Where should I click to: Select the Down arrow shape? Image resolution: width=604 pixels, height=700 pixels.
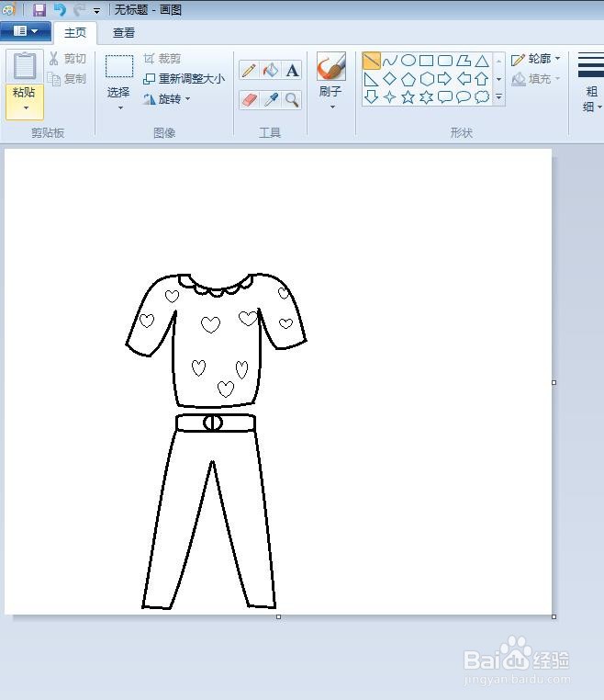pos(371,96)
